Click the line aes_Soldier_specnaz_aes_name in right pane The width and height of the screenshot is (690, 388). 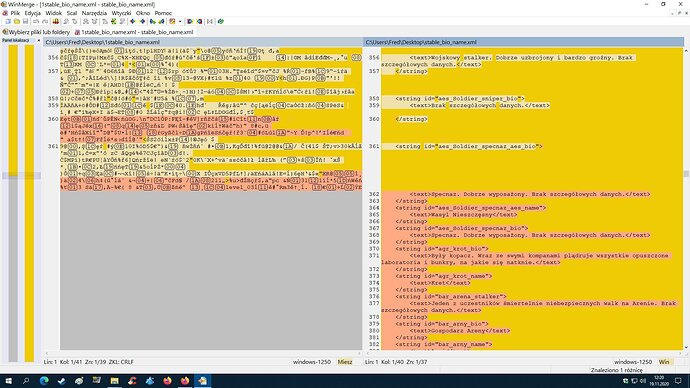(x=470, y=208)
